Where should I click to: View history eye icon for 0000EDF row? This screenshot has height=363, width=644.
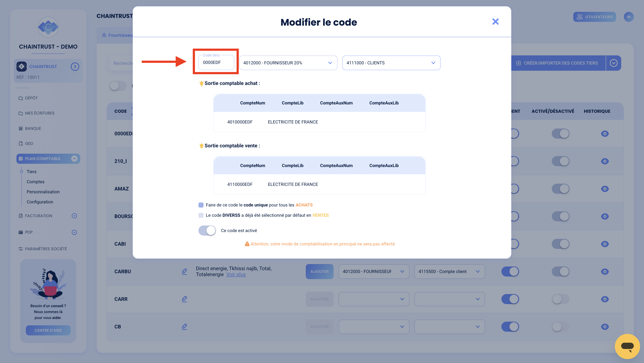pos(605,134)
